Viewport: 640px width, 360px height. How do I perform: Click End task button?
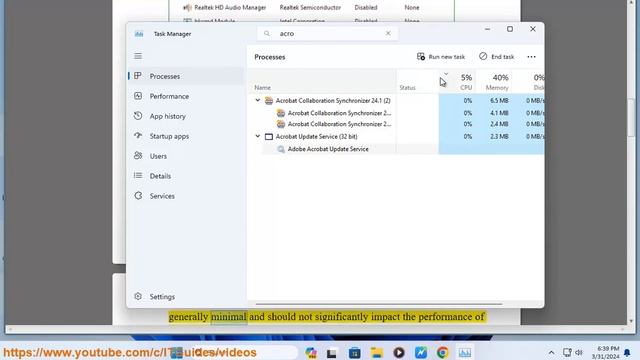pos(496,57)
